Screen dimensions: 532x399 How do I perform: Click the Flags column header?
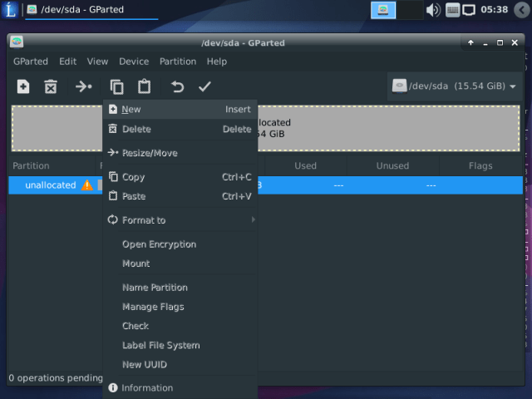(x=480, y=165)
